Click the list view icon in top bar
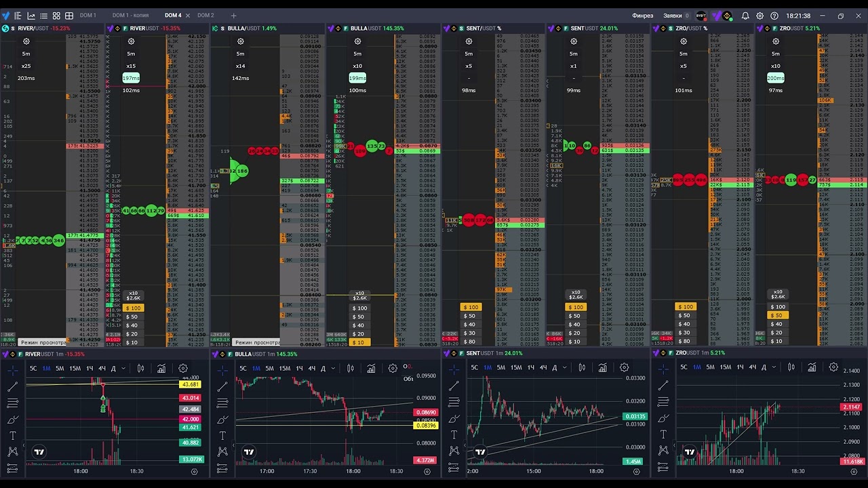Image resolution: width=868 pixels, height=488 pixels. tap(44, 16)
